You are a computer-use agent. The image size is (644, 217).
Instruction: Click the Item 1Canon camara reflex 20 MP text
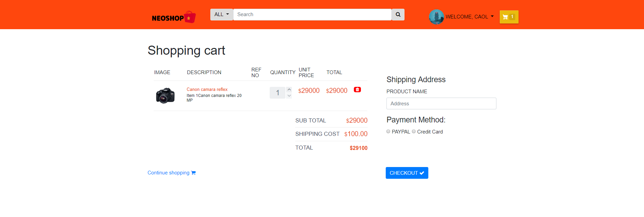pyautogui.click(x=214, y=98)
